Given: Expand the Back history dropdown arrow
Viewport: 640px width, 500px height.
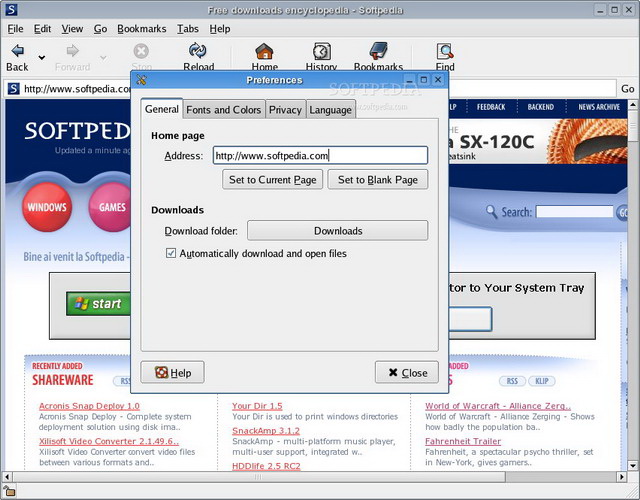Looking at the screenshot, I should pos(42,57).
